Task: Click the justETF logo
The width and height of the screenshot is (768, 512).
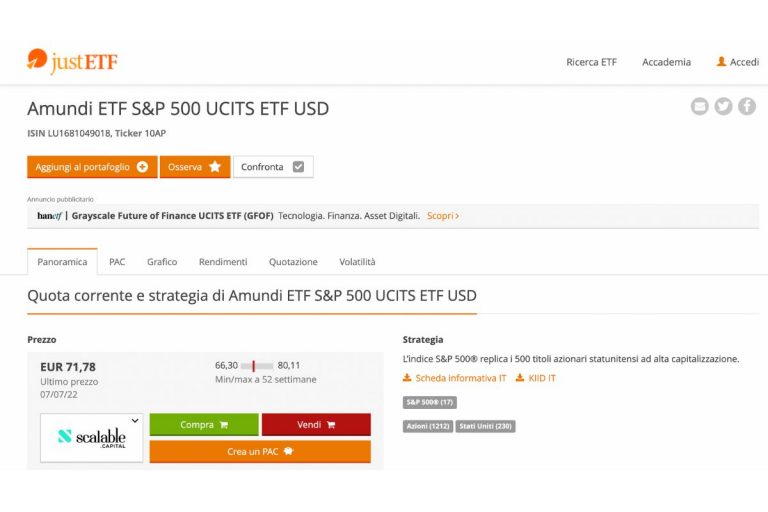Action: [72, 61]
